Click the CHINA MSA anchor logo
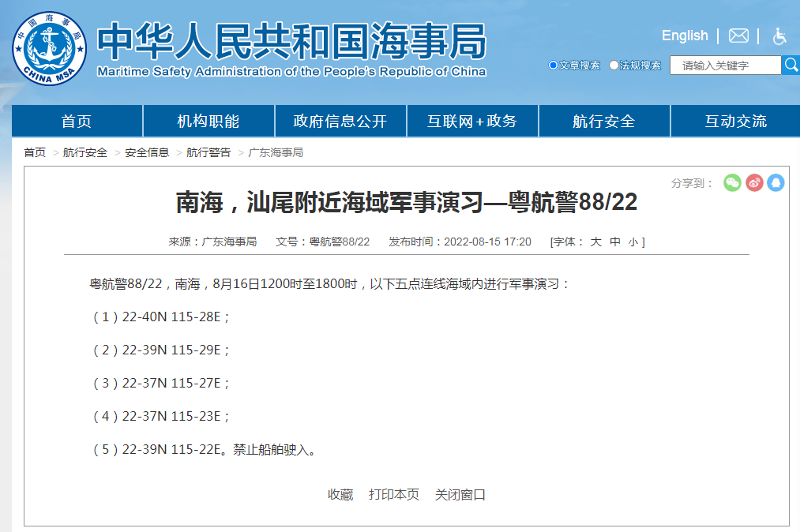 (x=48, y=48)
